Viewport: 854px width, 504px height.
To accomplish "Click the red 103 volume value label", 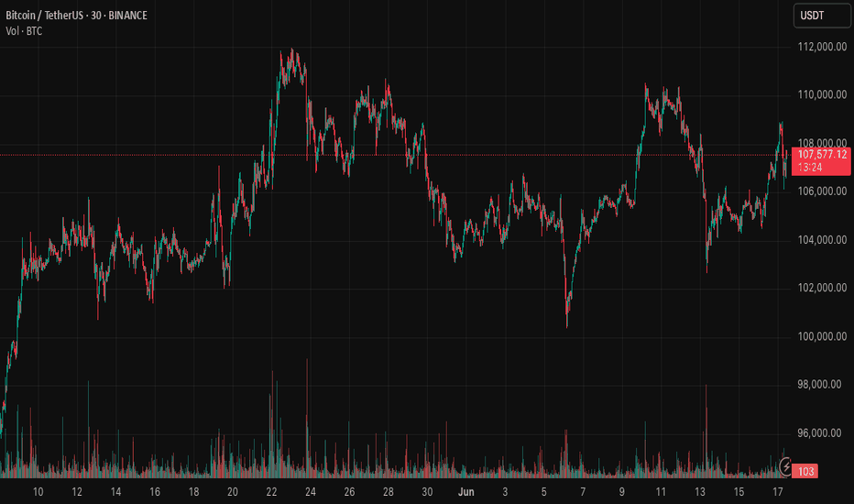I will click(x=805, y=471).
